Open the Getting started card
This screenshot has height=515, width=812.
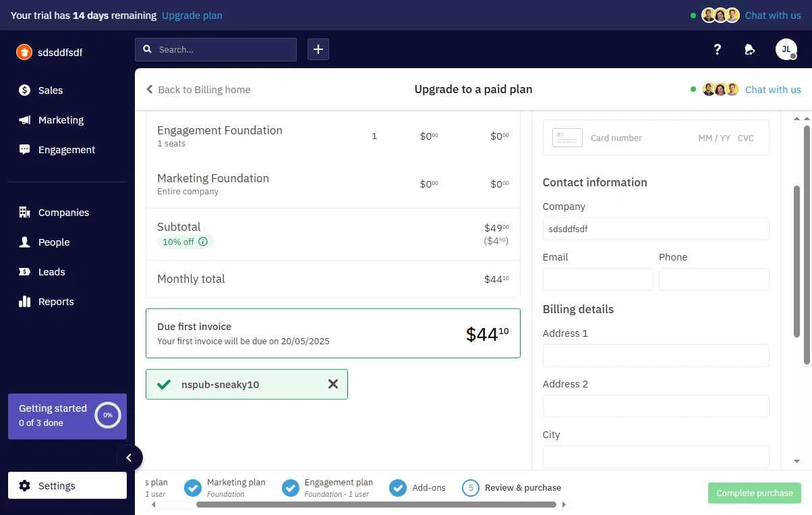[x=67, y=416]
